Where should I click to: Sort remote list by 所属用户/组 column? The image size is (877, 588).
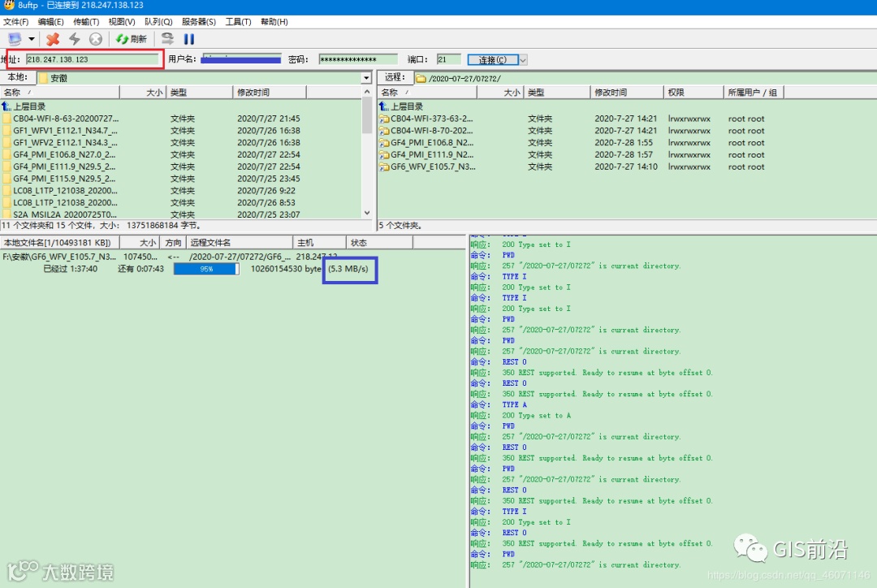click(754, 93)
